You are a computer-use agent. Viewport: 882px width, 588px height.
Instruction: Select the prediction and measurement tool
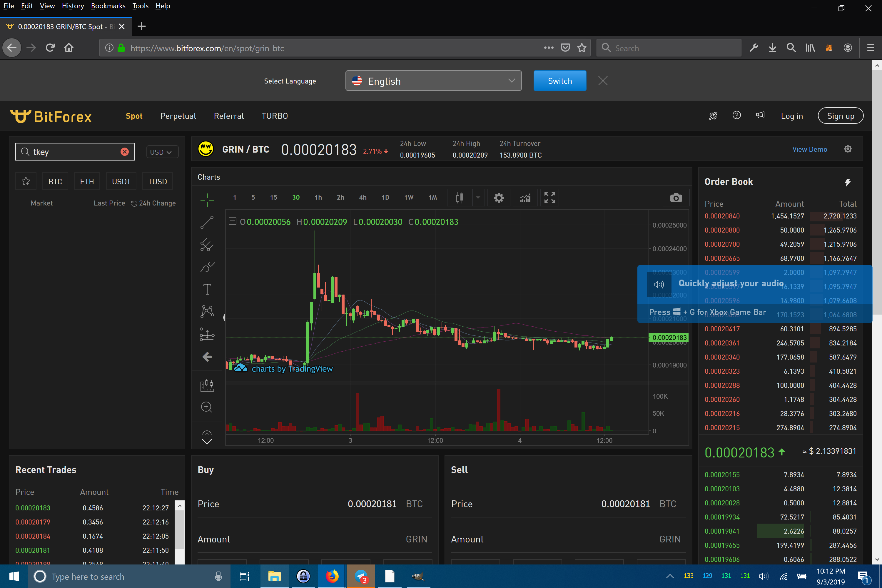207,334
